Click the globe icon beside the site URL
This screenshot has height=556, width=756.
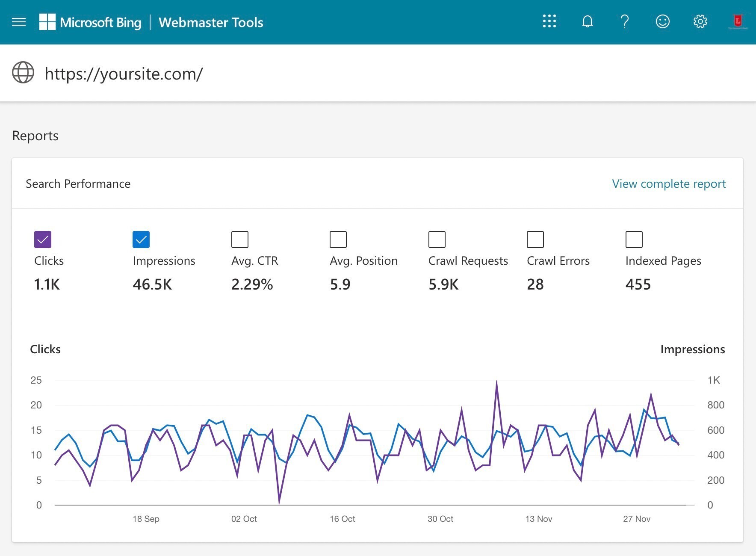[22, 72]
